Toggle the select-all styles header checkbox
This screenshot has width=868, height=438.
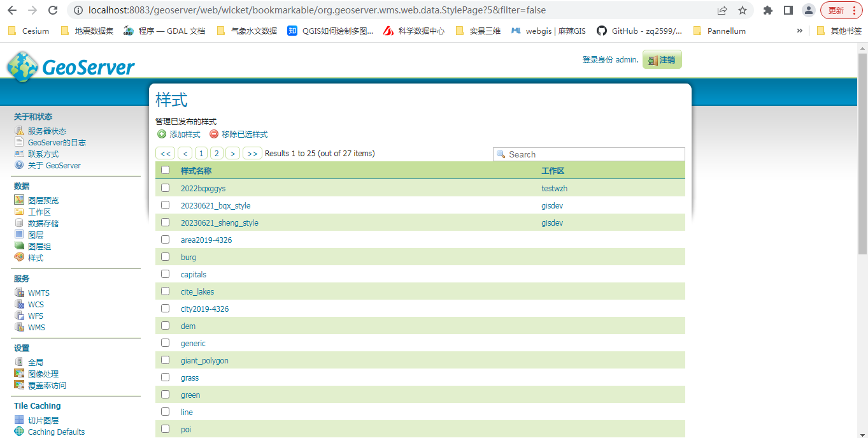click(x=166, y=170)
